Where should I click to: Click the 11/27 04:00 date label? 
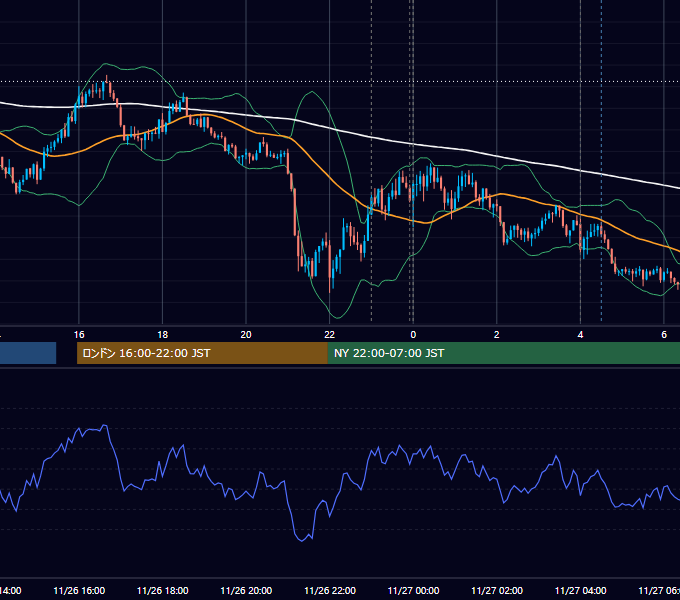[581, 590]
